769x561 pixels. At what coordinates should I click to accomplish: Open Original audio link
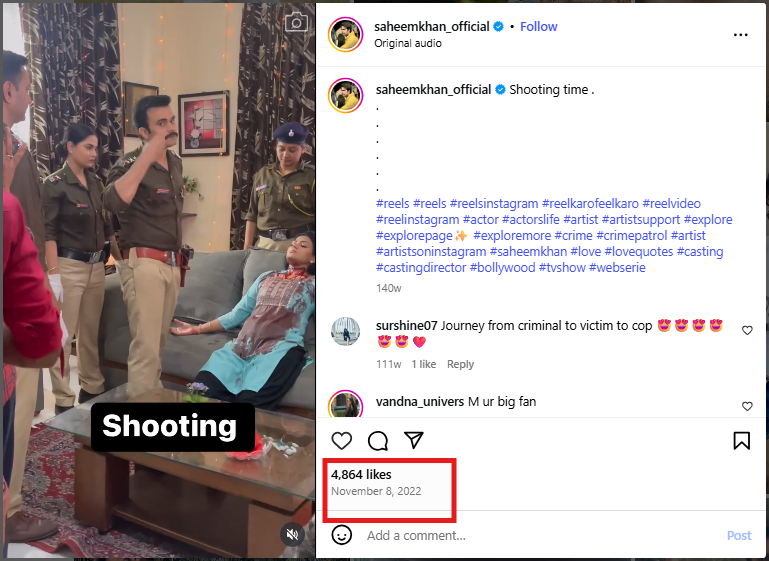[408, 43]
